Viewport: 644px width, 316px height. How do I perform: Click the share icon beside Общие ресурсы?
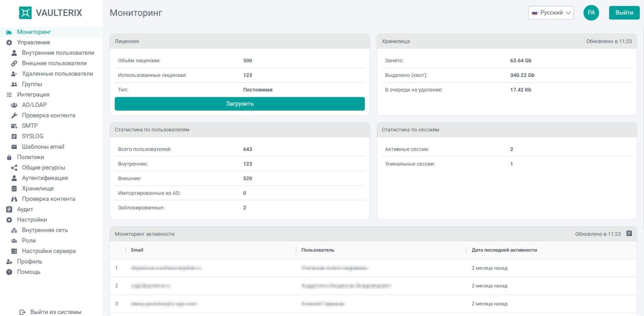pyautogui.click(x=14, y=168)
